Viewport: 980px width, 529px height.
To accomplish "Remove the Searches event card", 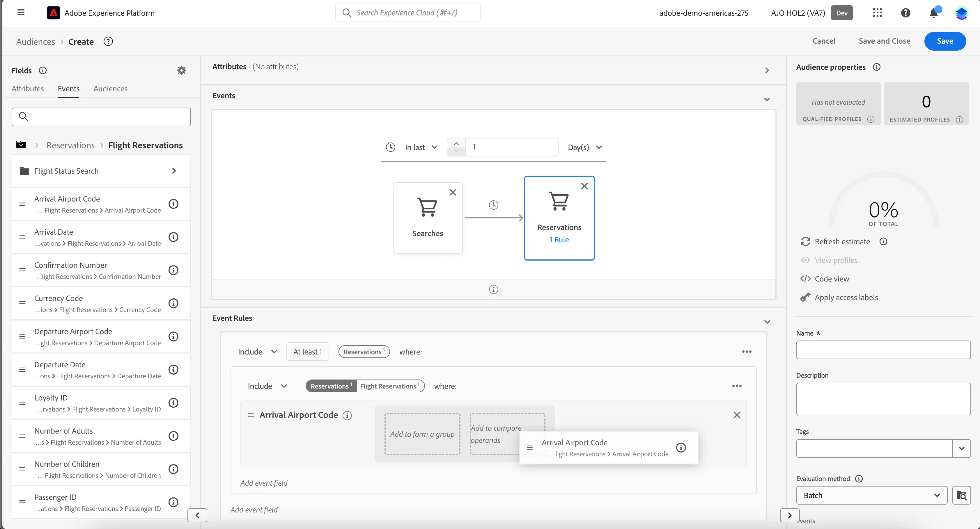I will 453,192.
